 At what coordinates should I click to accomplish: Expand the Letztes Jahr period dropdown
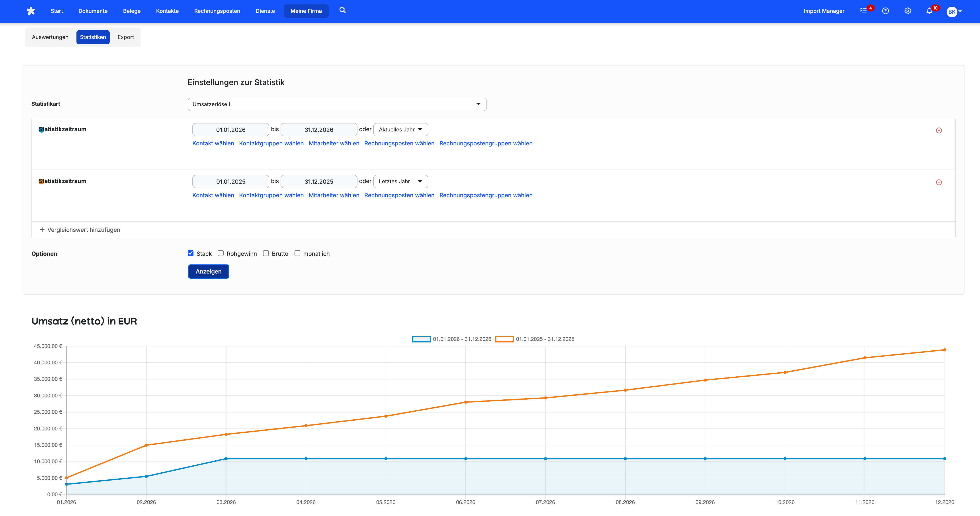pos(400,182)
